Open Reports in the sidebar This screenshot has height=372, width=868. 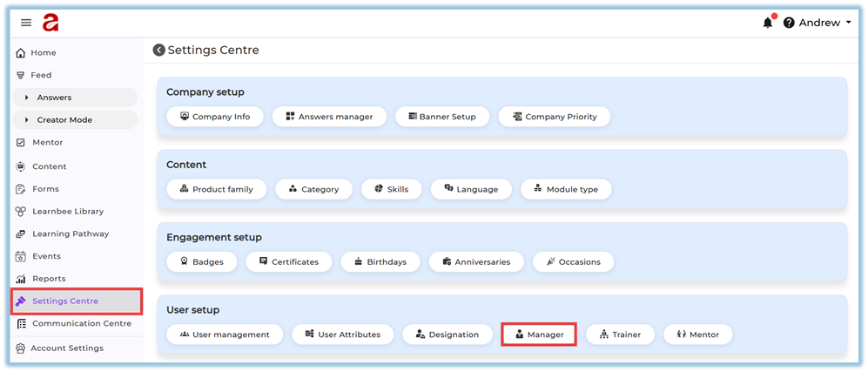pos(48,279)
